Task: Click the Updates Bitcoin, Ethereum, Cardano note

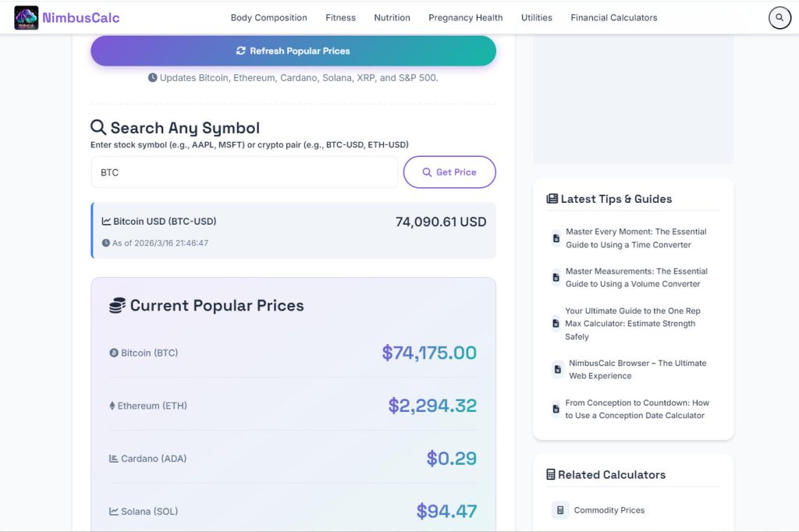Action: point(299,78)
